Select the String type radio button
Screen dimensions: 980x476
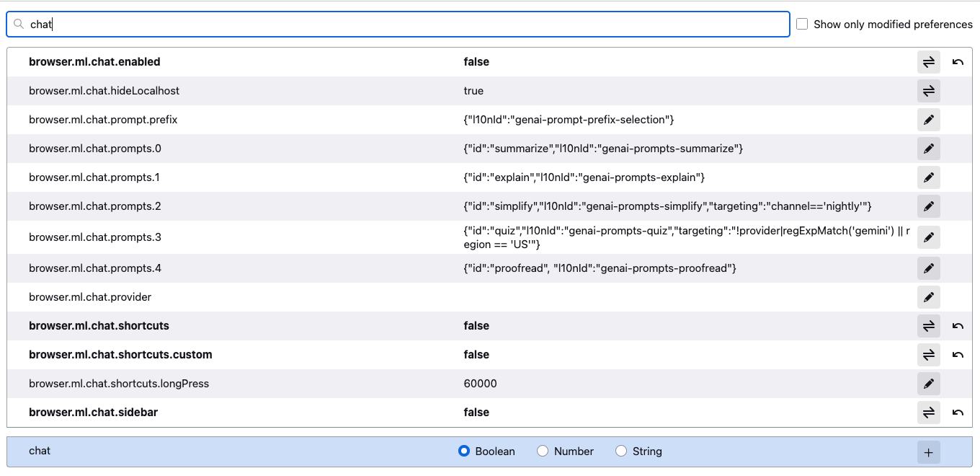point(621,451)
